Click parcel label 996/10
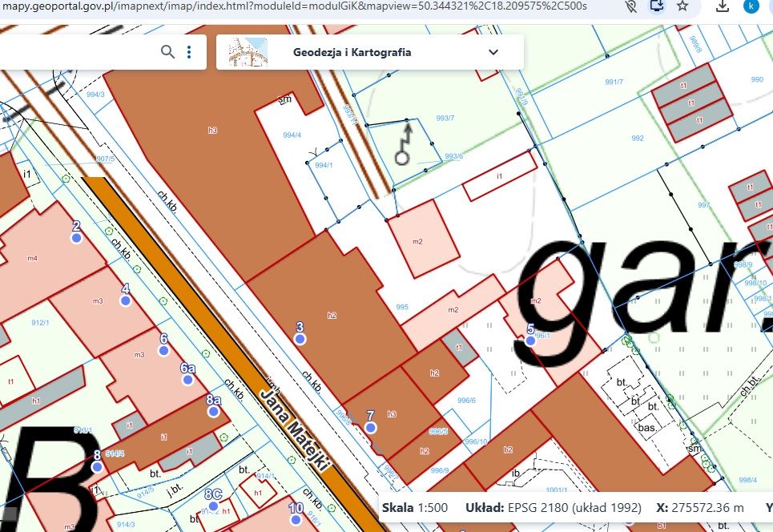This screenshot has width=773, height=532. pos(476,441)
